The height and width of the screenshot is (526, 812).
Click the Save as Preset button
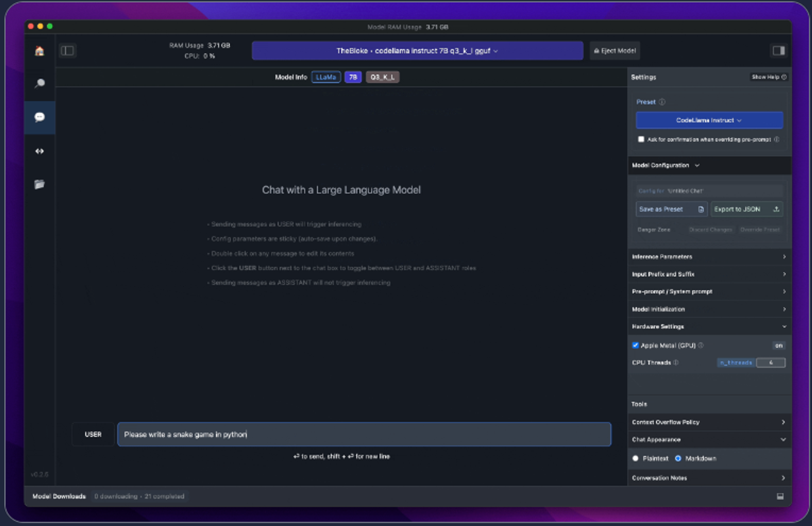coord(671,209)
